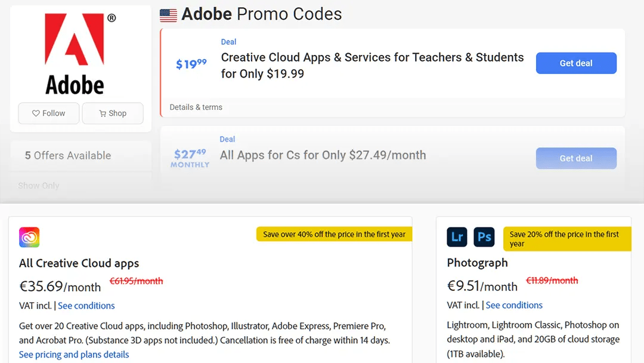644x363 pixels.
Task: Open See pricing and plans details link
Action: [73, 354]
